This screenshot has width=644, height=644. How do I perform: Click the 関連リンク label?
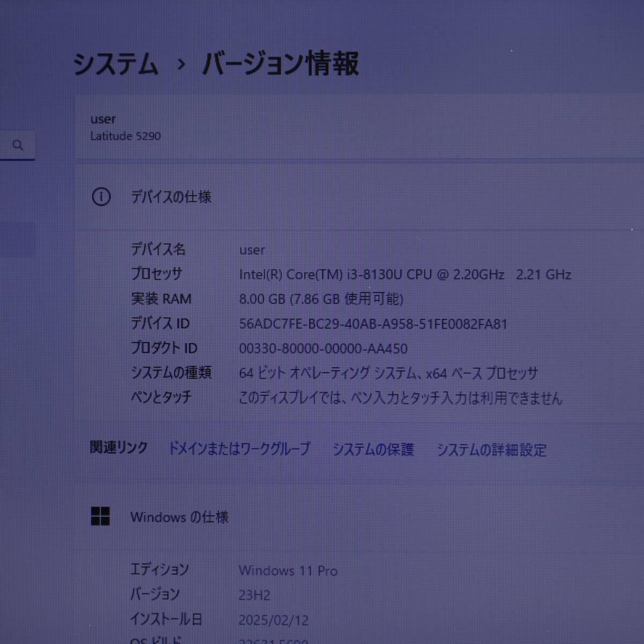(x=119, y=448)
